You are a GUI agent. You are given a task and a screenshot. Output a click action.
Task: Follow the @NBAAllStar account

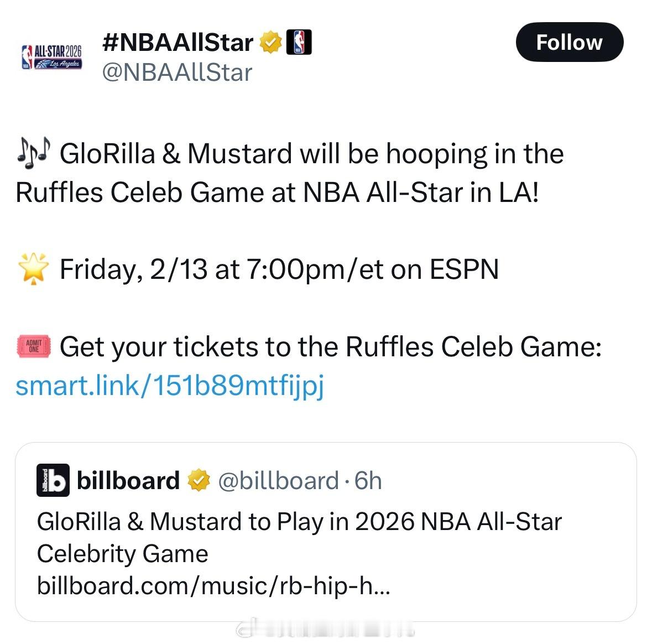(569, 41)
